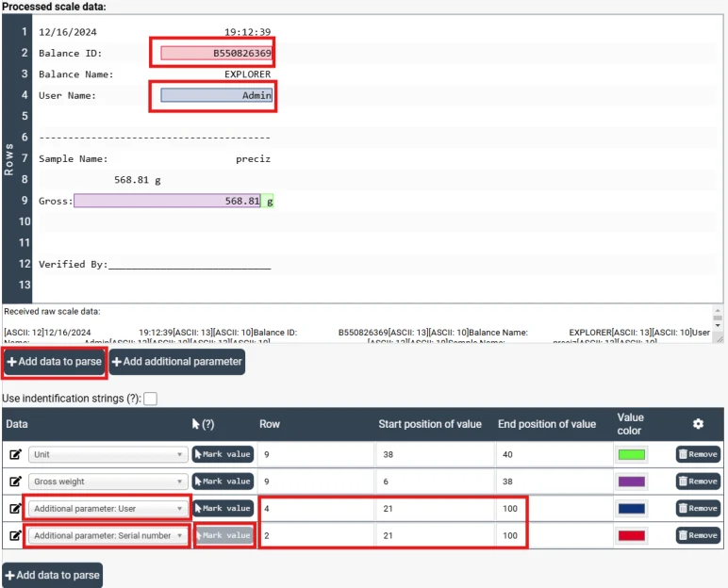Click highlighted unit g on row 9

[x=268, y=201]
